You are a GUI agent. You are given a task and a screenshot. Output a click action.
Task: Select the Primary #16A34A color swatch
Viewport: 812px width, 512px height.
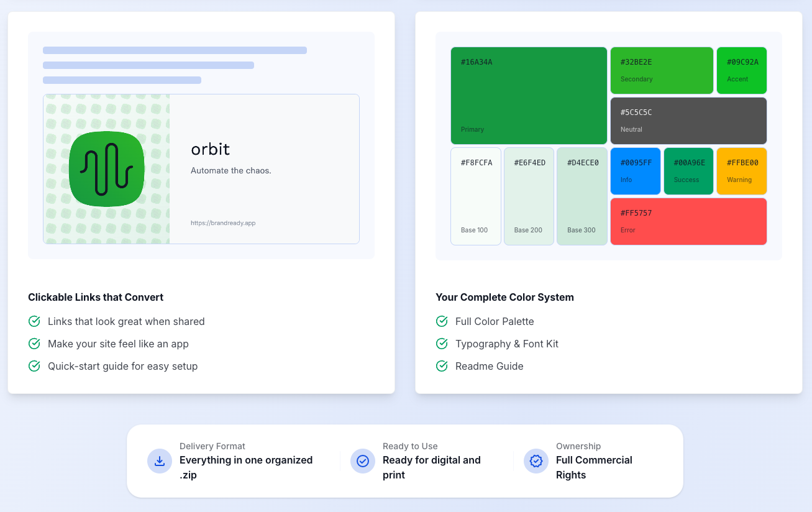529,96
